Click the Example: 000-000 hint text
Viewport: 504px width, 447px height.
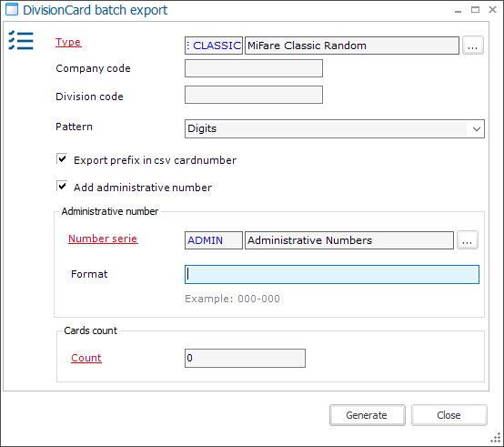(232, 299)
